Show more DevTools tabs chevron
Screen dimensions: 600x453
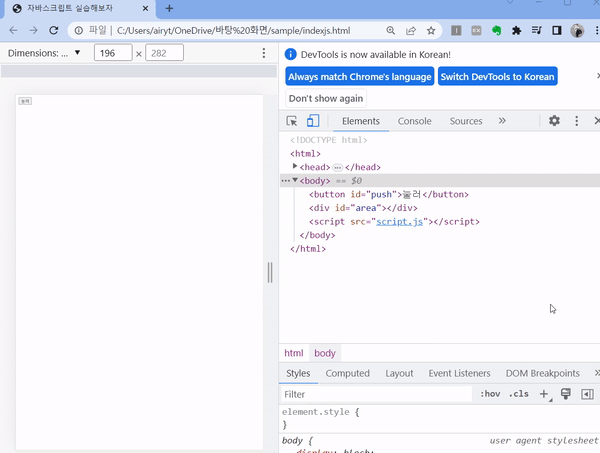point(502,121)
